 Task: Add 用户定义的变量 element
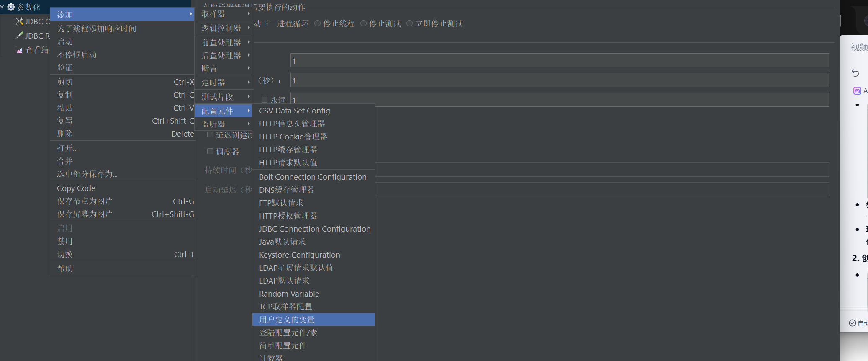[x=313, y=320]
